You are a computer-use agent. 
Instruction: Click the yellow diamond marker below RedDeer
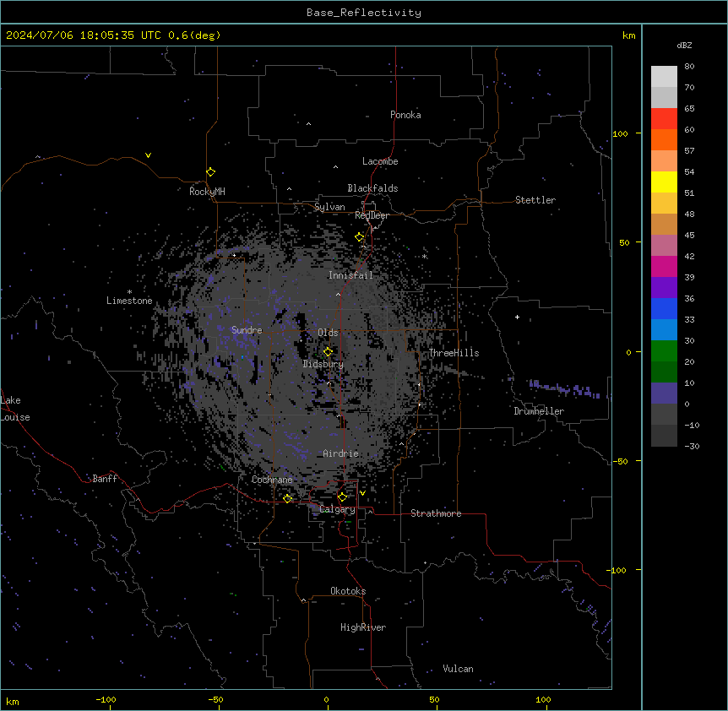click(360, 237)
